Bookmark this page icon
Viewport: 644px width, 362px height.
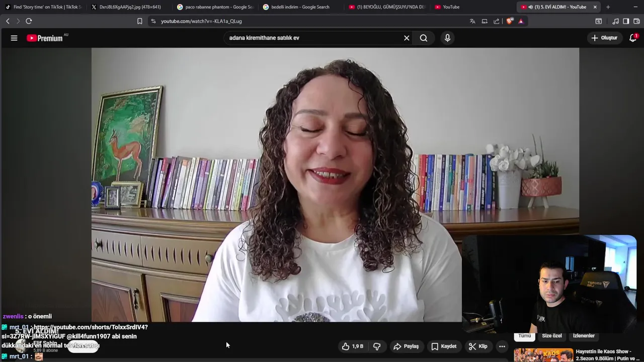coord(140,21)
